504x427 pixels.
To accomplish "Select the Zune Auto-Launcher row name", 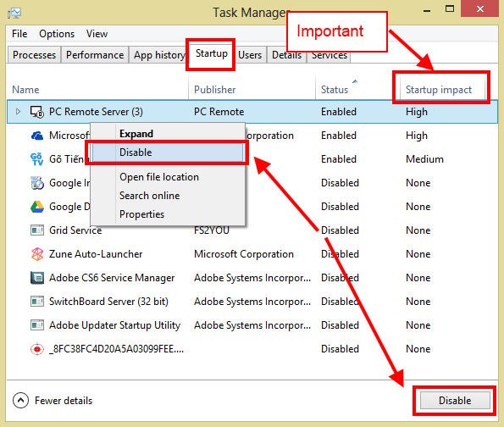I will (96, 254).
